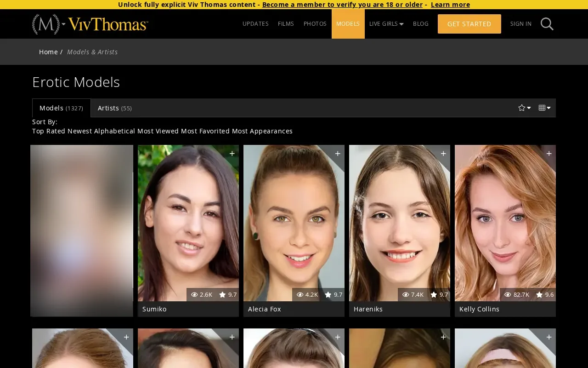Open the star rating filter dropdown
588x368 pixels.
pyautogui.click(x=525, y=108)
